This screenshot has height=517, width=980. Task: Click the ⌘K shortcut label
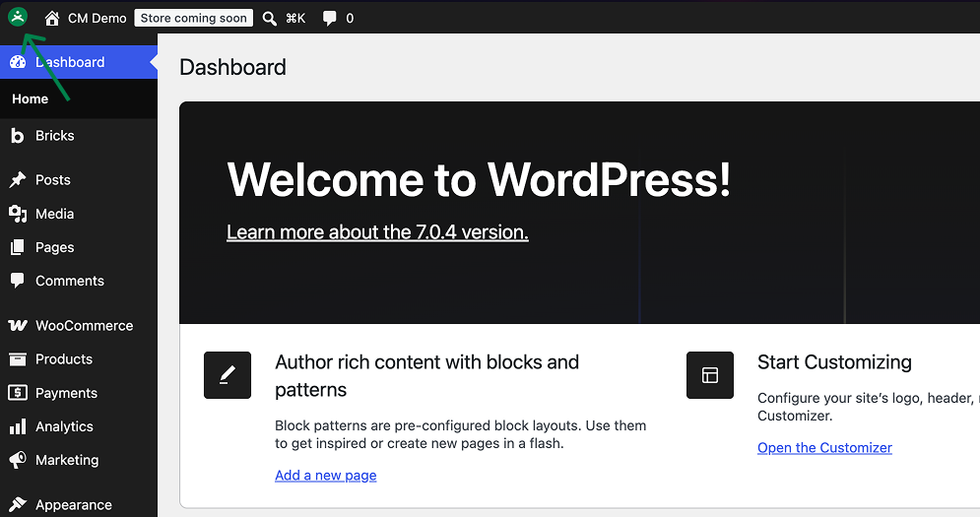pos(295,18)
